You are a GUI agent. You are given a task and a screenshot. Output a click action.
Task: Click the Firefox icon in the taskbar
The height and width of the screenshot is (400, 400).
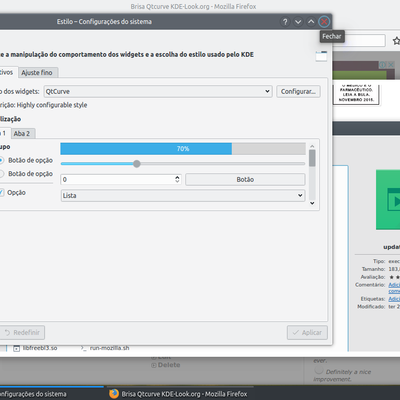coord(114,394)
